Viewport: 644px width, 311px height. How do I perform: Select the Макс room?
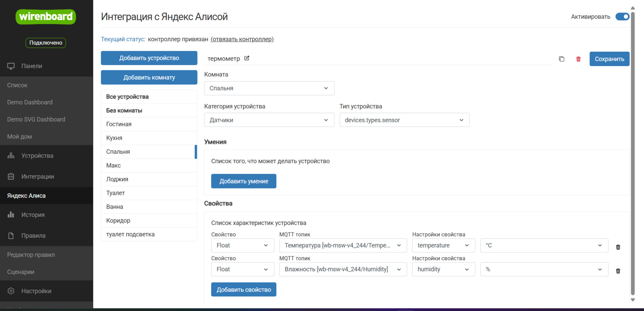(149, 166)
